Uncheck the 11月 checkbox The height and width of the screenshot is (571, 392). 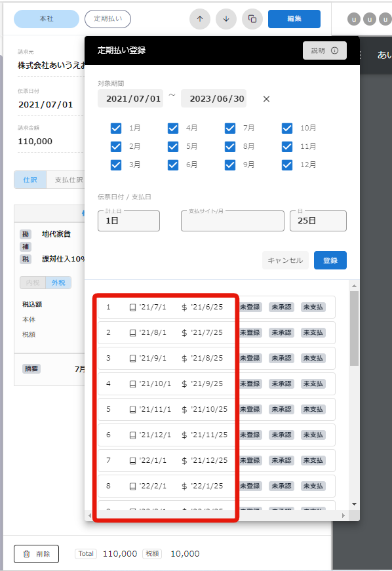pos(287,146)
